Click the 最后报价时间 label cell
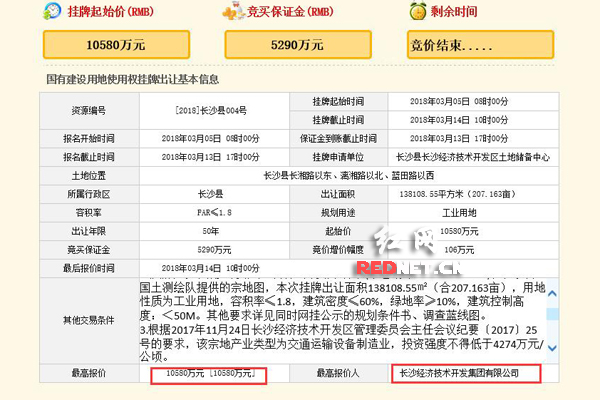The image size is (600, 400). point(89,268)
